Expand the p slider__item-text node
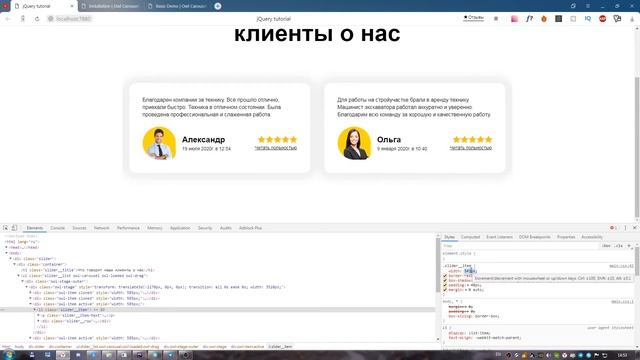The width and height of the screenshot is (640, 360). pos(39,316)
